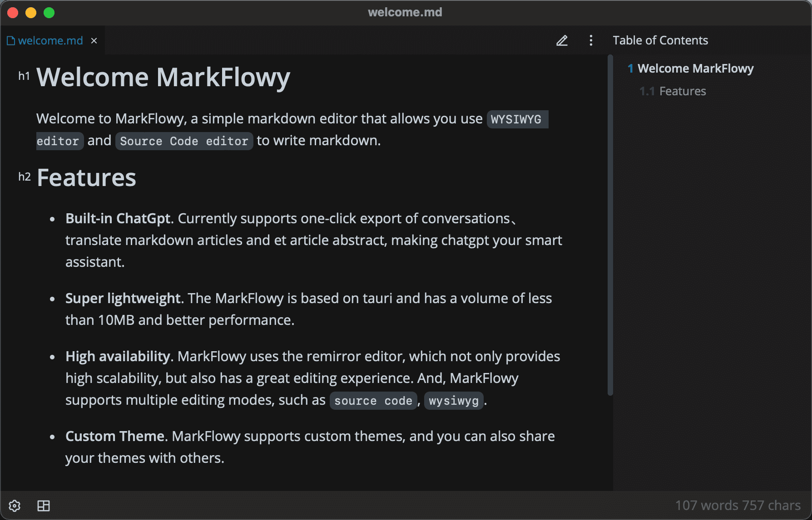This screenshot has width=812, height=520.
Task: Click the edit pencil icon
Action: 562,41
